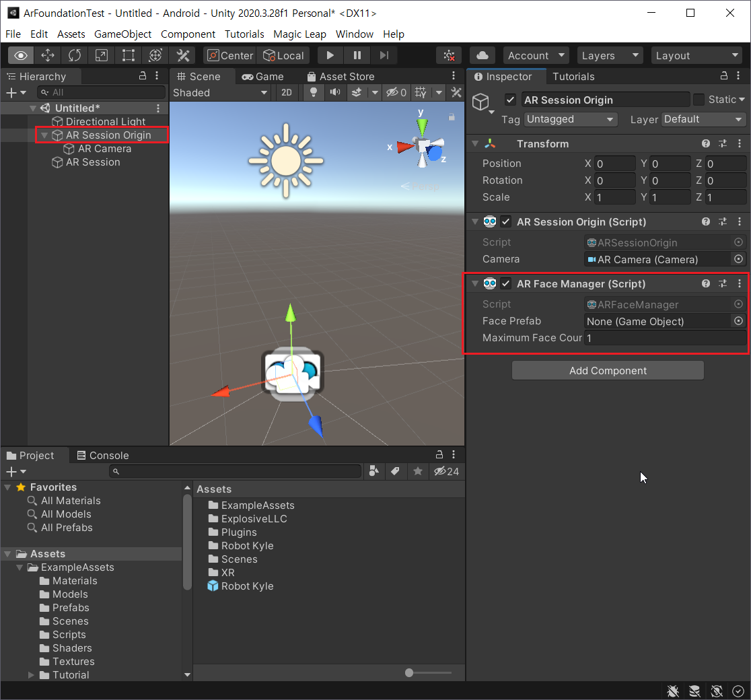This screenshot has height=700, width=751.
Task: Collapse the Transform component
Action: click(475, 143)
